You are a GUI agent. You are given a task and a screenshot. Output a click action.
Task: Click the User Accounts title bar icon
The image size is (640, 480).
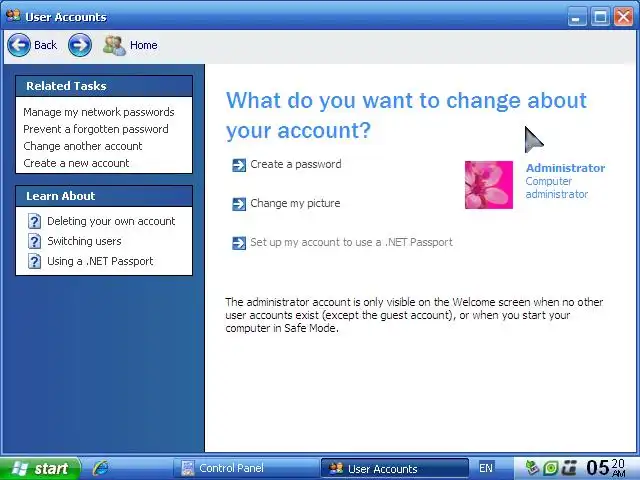click(x=13, y=16)
